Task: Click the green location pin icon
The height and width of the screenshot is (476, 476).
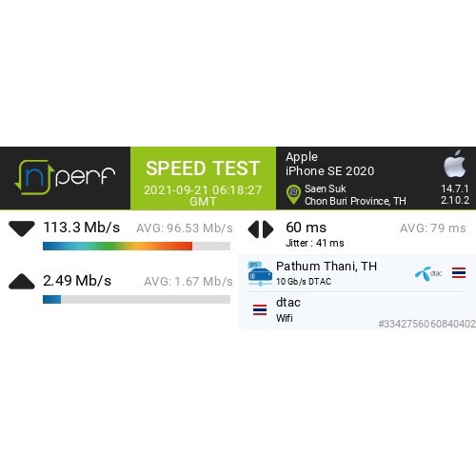Action: [x=293, y=194]
